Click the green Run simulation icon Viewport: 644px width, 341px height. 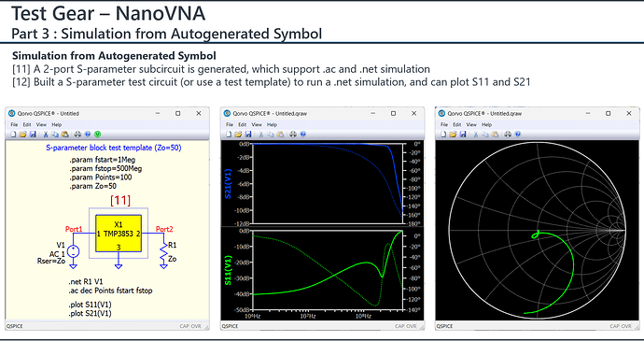[x=97, y=135]
